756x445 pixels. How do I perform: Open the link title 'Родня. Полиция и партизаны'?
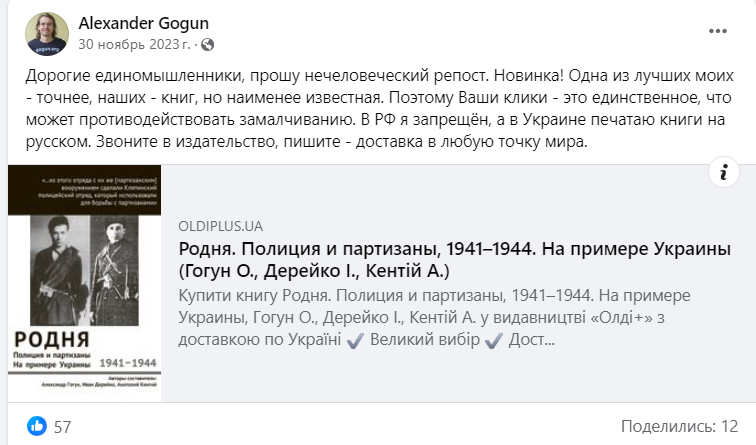click(x=455, y=260)
